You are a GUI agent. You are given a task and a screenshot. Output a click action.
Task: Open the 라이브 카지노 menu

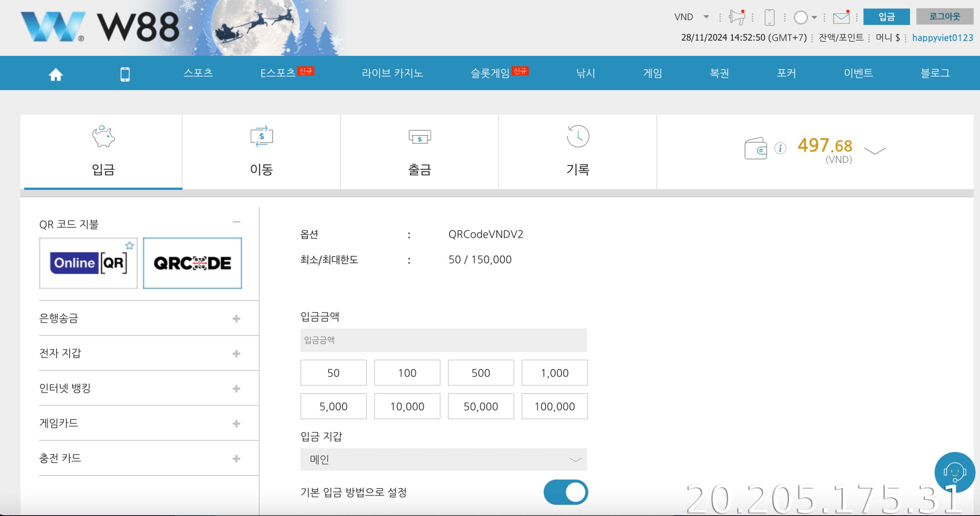coord(392,73)
